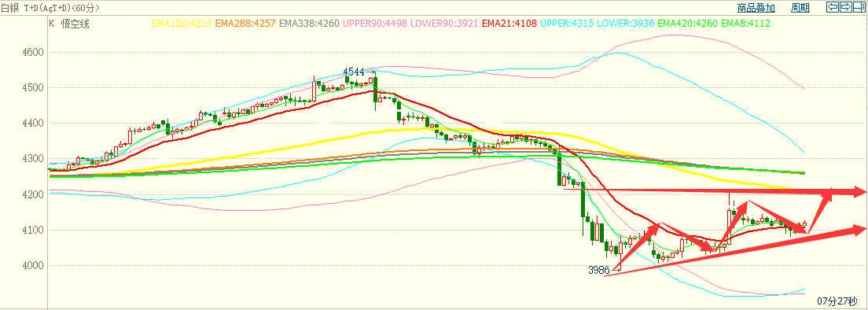Click the 4544 high price marker
868x310 pixels.
coord(354,72)
